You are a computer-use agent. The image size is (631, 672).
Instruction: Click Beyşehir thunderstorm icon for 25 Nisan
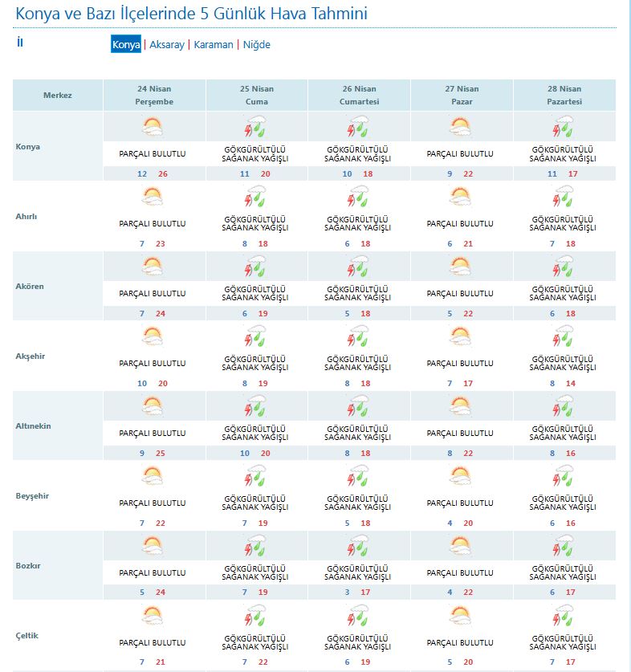pyautogui.click(x=255, y=476)
